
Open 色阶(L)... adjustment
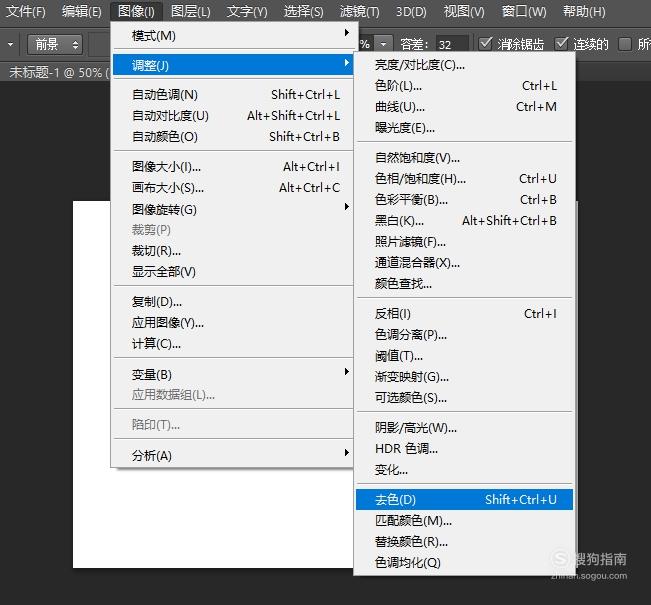(464, 86)
